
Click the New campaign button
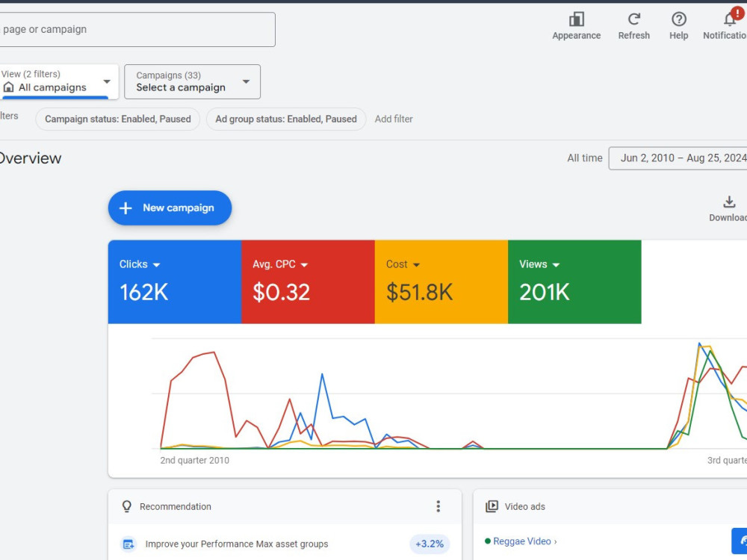[170, 208]
